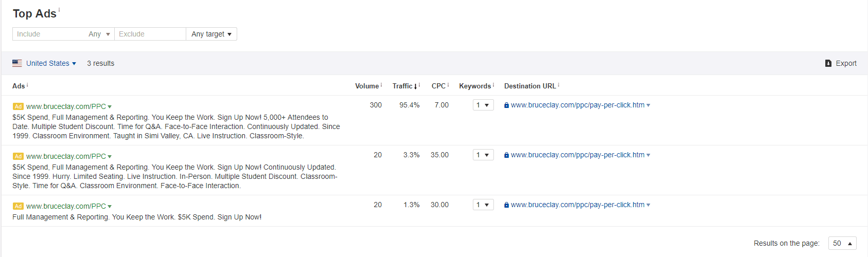Expand arrow next to second ad's bruceclay.com/PPC
Viewport: 868px width, 257px height.
click(110, 157)
